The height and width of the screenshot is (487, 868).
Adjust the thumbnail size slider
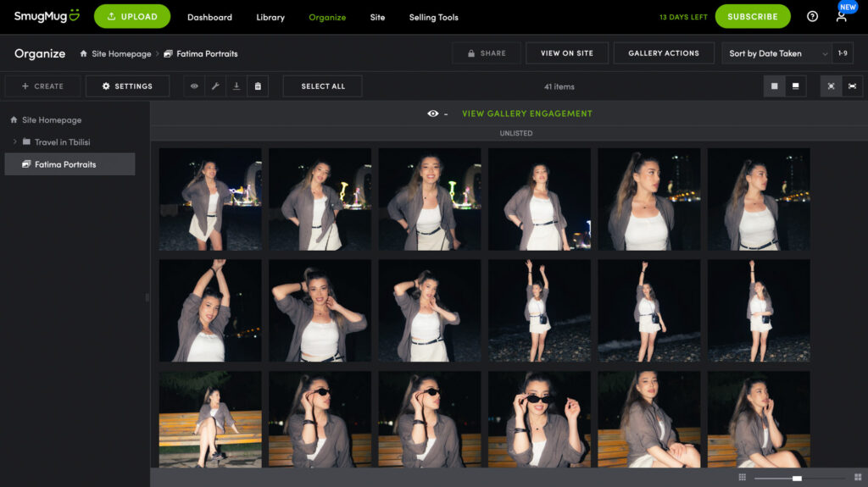point(798,479)
